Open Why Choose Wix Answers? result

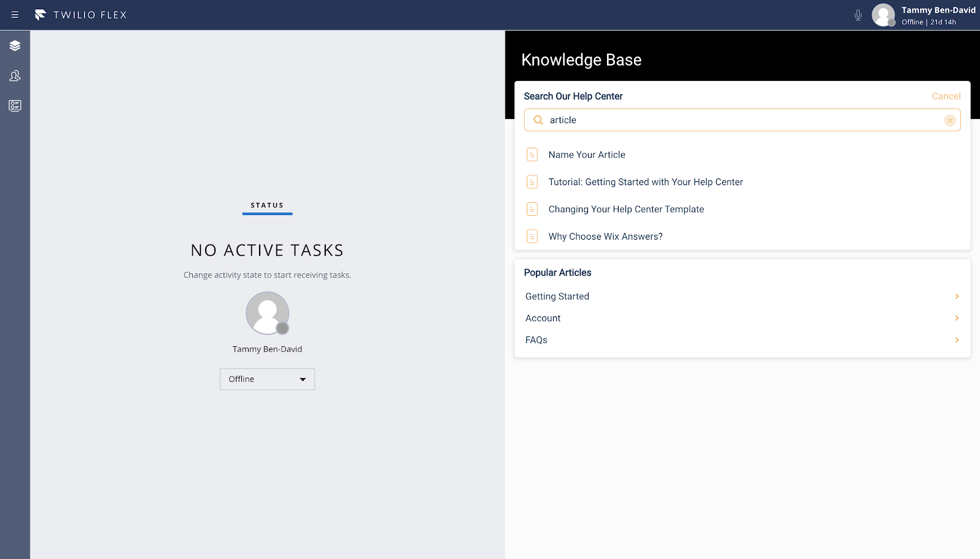point(605,237)
